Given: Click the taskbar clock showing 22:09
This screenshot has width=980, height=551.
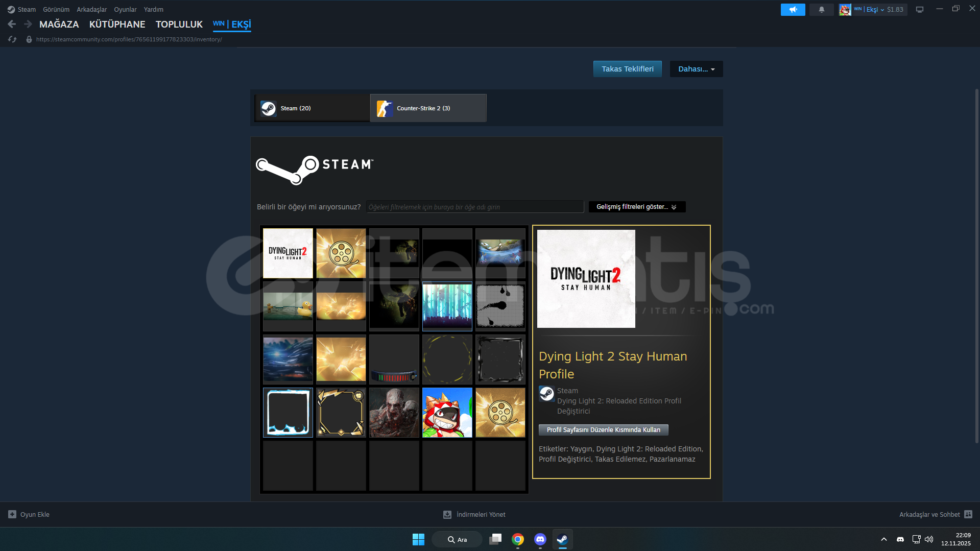Looking at the screenshot, I should pyautogui.click(x=955, y=539).
